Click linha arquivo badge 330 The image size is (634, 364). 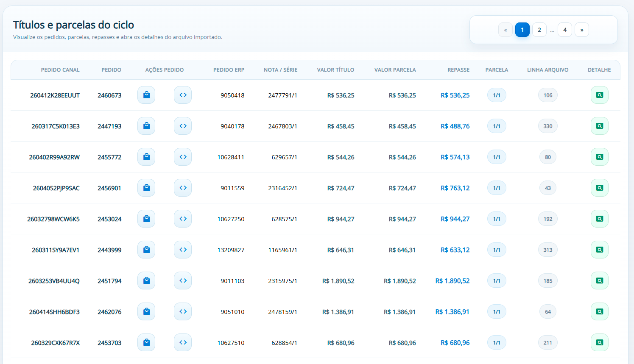[548, 126]
